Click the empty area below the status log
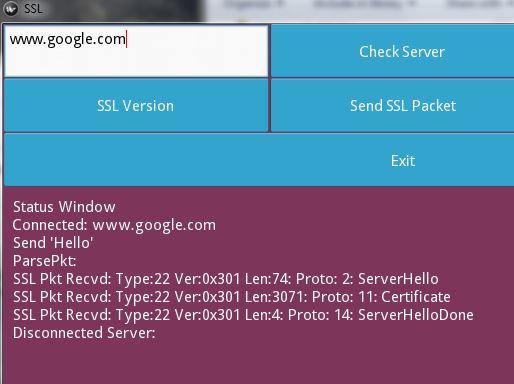Viewport: 514px width, 384px height. point(259,363)
